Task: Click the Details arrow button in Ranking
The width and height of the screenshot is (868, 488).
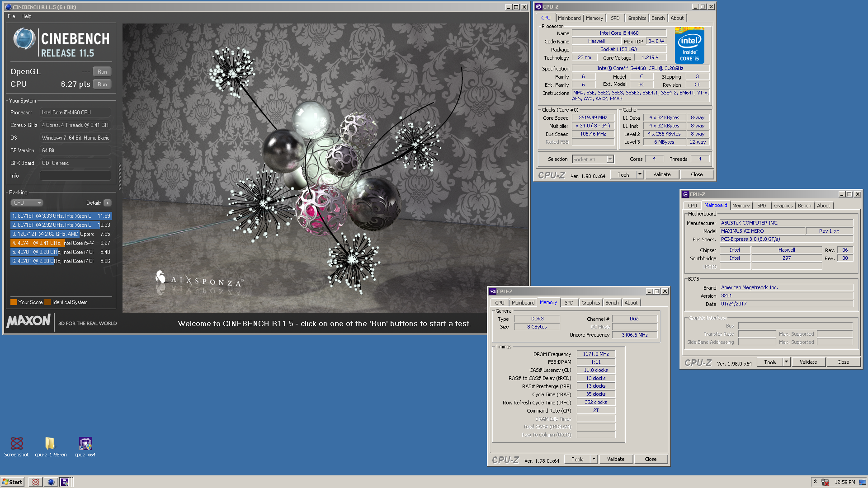Action: point(108,203)
